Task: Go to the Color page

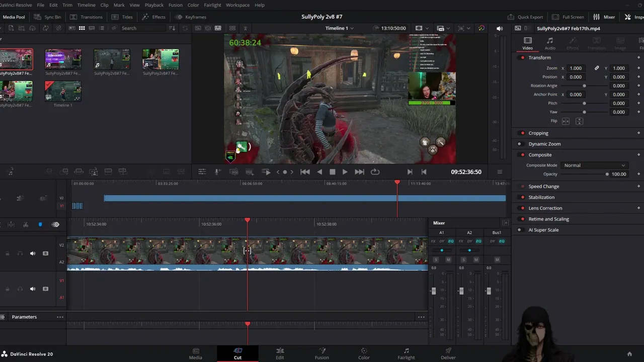Action: (364, 353)
